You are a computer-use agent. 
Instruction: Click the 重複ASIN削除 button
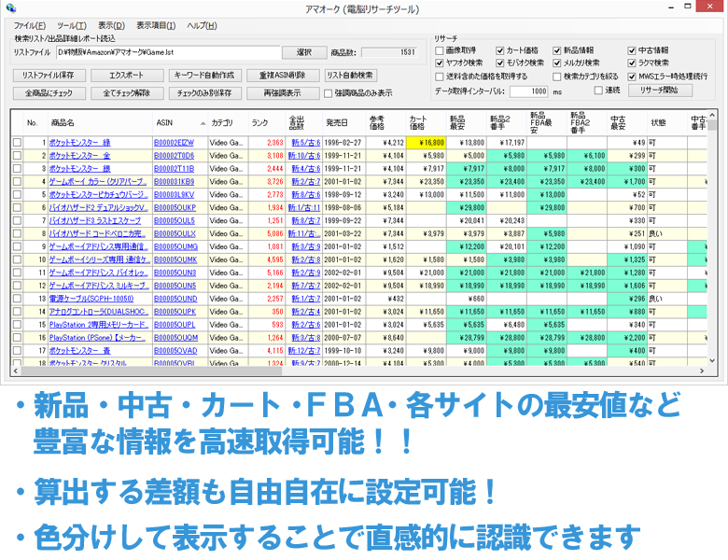[282, 76]
